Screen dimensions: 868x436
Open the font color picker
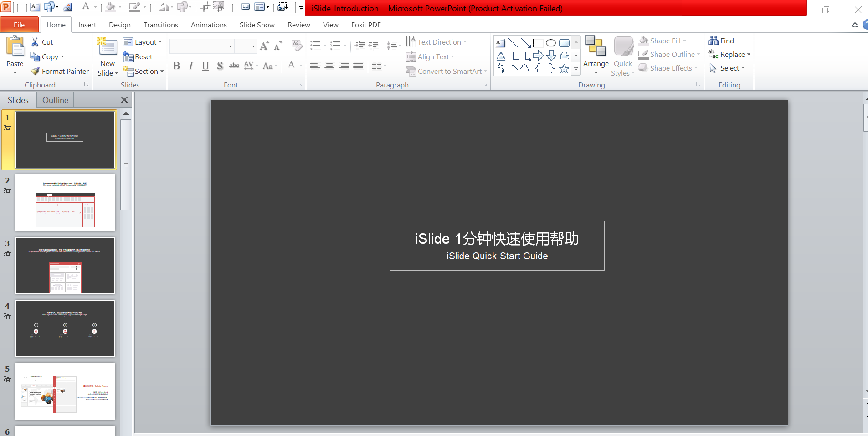[292, 66]
